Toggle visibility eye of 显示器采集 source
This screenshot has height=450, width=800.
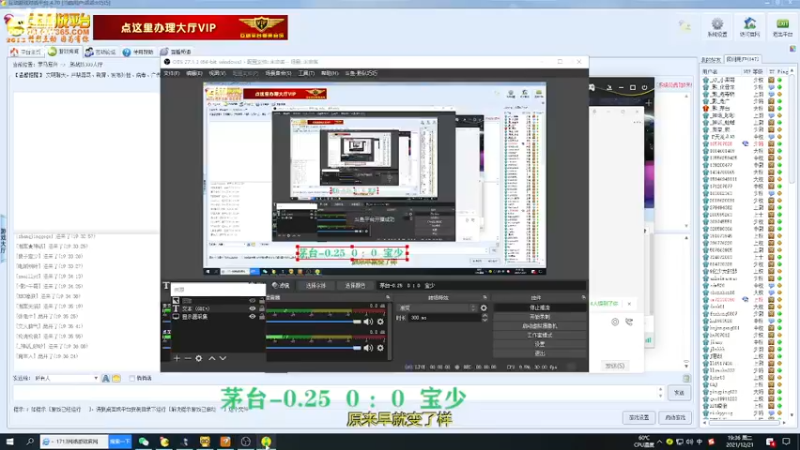click(x=252, y=317)
